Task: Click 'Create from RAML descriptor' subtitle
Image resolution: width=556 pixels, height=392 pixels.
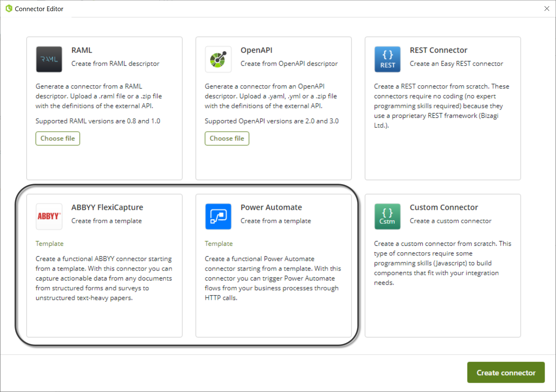Action: pyautogui.click(x=115, y=64)
